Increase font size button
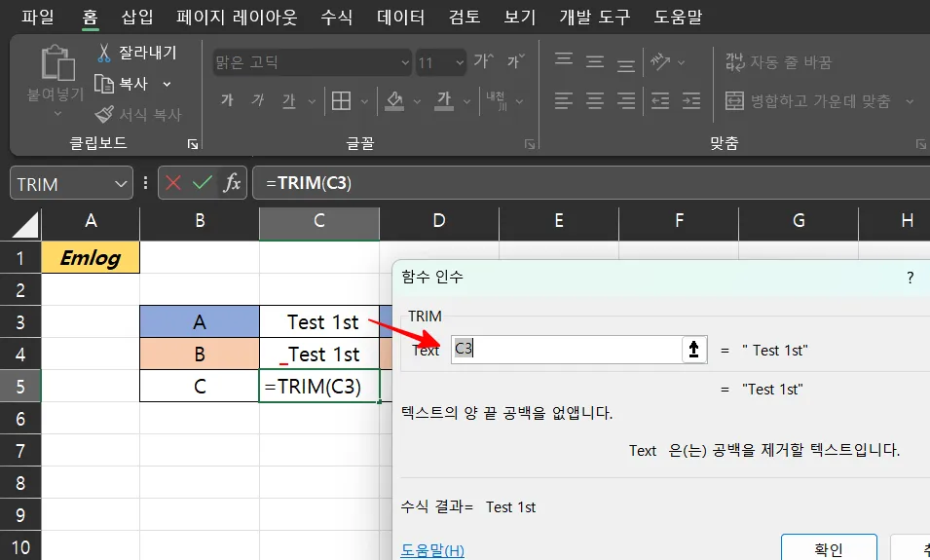 point(483,61)
